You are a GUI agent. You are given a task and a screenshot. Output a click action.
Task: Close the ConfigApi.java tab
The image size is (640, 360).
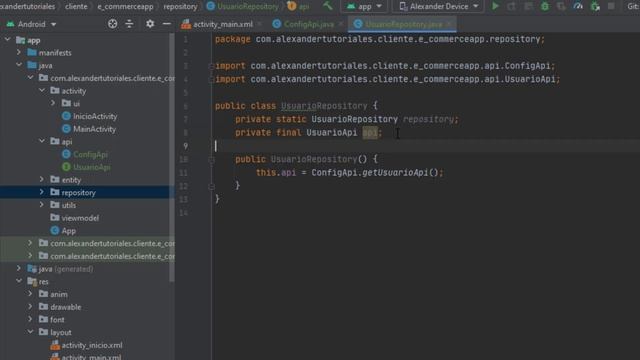[x=340, y=24]
